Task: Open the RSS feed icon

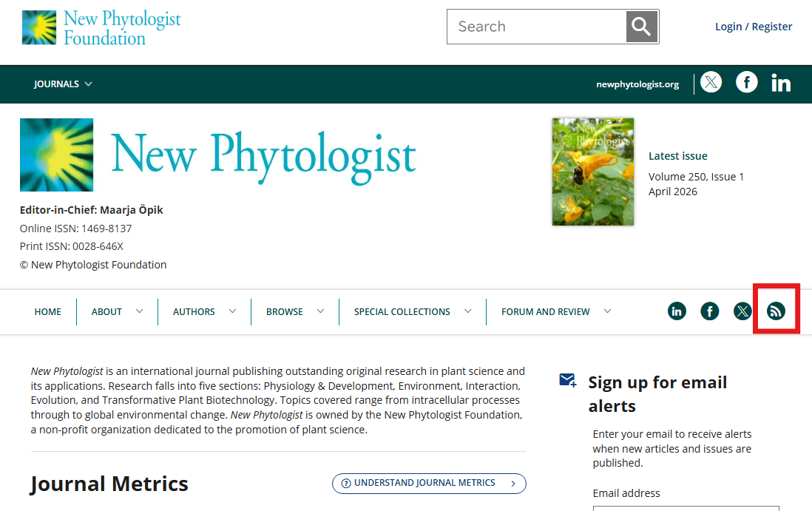Action: 776,311
